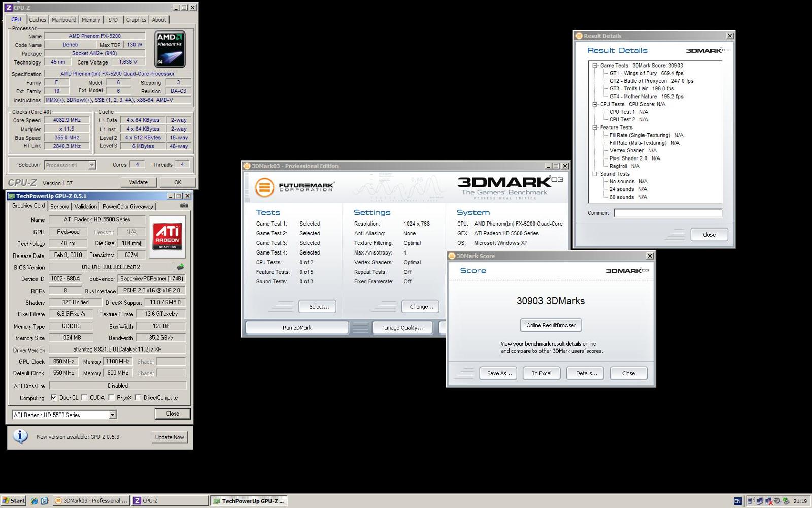Select 3DMark03 Professional taskbar button
The width and height of the screenshot is (812, 508).
coord(90,501)
